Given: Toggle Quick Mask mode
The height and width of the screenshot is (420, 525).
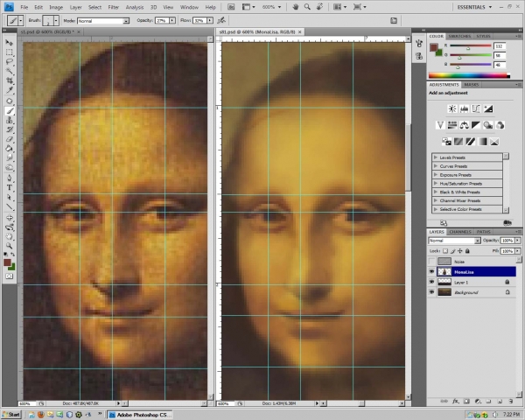Looking at the screenshot, I should point(9,276).
